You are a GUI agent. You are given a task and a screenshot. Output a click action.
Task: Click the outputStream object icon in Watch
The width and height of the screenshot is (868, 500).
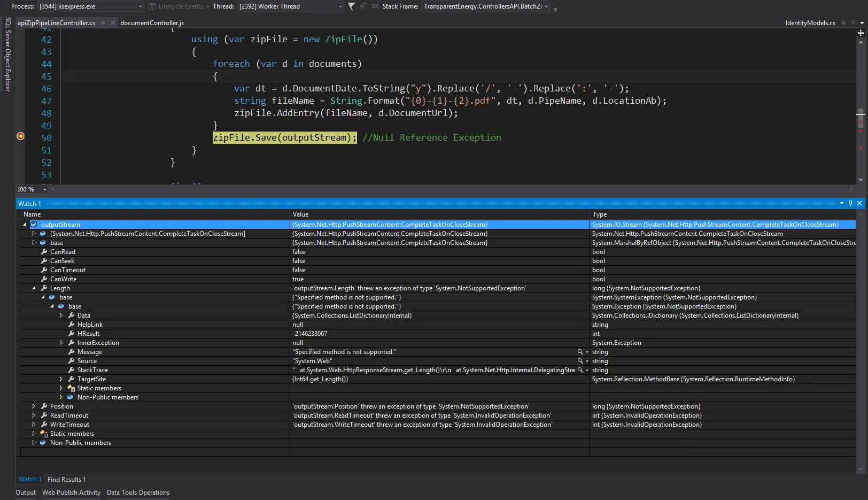pyautogui.click(x=34, y=225)
